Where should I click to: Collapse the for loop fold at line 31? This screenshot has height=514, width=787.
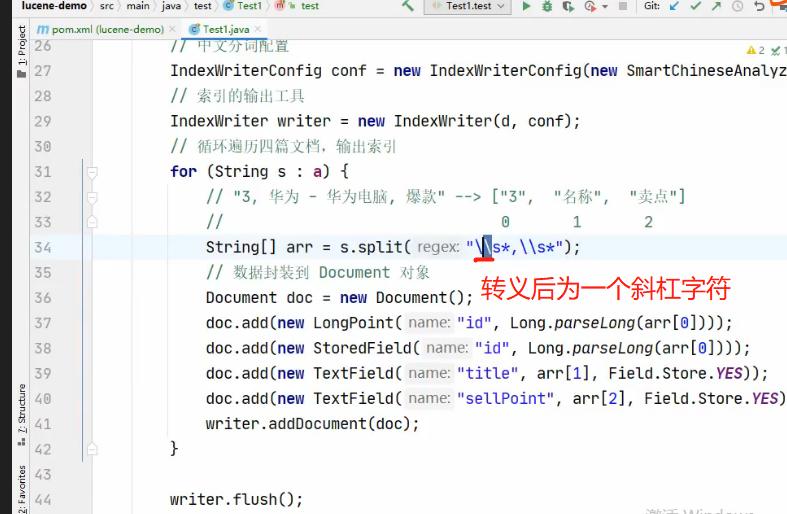(x=92, y=172)
